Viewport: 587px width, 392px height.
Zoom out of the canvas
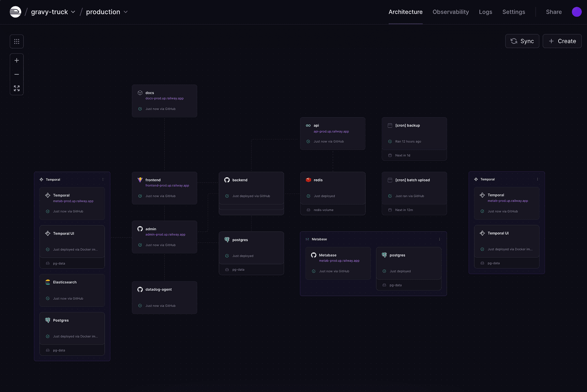pyautogui.click(x=17, y=74)
